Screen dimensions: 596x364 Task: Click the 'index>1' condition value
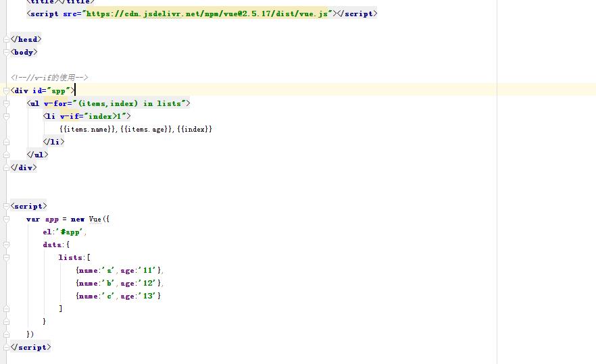(x=105, y=116)
